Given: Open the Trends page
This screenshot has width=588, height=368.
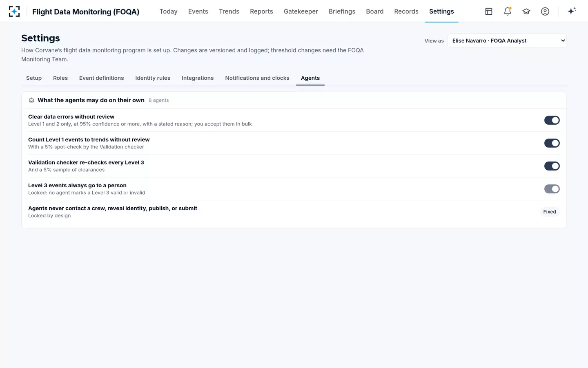Looking at the screenshot, I should tap(229, 11).
